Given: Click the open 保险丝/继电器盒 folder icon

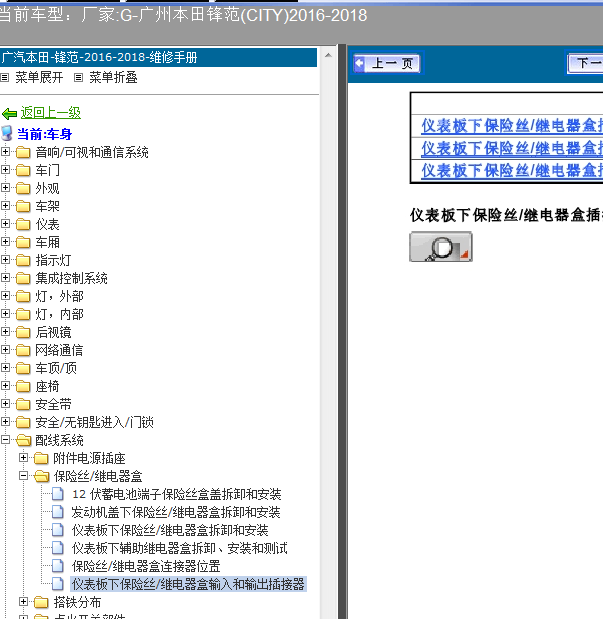Looking at the screenshot, I should point(41,476).
